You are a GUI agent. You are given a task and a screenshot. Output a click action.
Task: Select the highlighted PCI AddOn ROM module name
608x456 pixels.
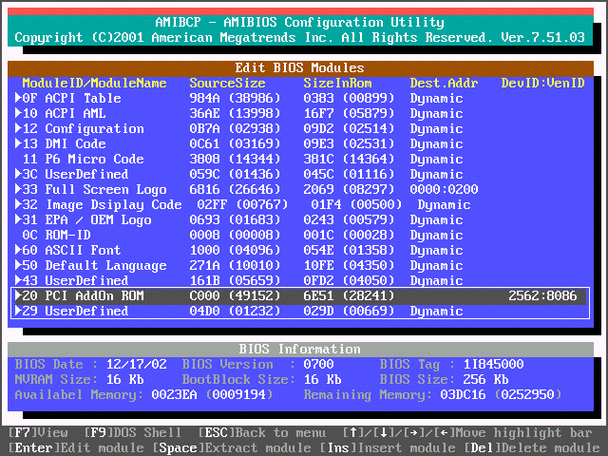(x=94, y=296)
